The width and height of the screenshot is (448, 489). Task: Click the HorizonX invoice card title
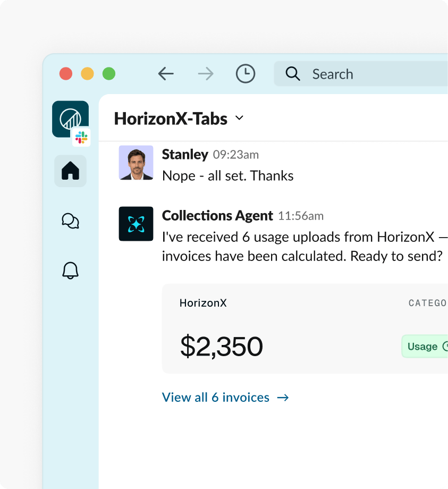[203, 303]
